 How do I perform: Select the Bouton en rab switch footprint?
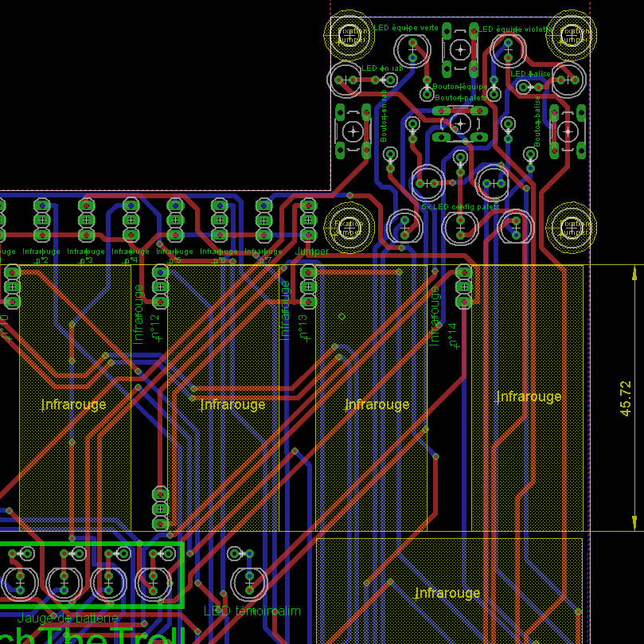click(x=353, y=131)
